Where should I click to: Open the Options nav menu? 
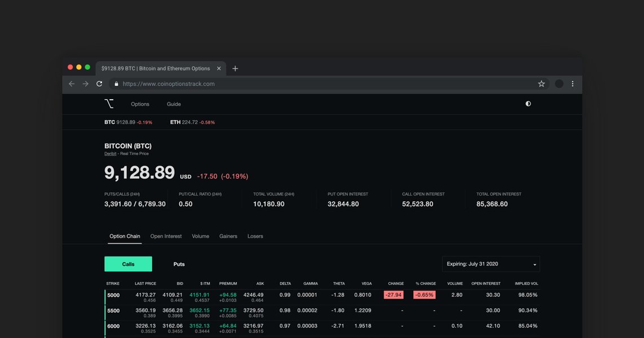point(140,104)
